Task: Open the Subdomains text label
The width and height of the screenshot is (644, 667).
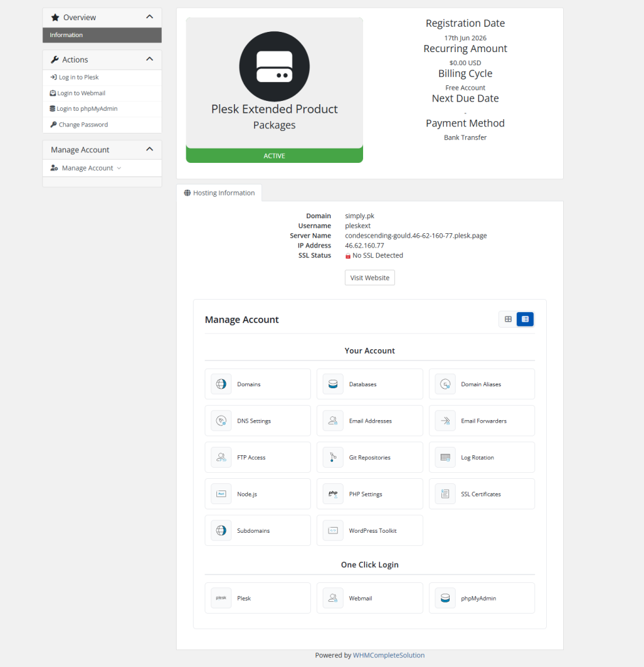Action: point(254,530)
